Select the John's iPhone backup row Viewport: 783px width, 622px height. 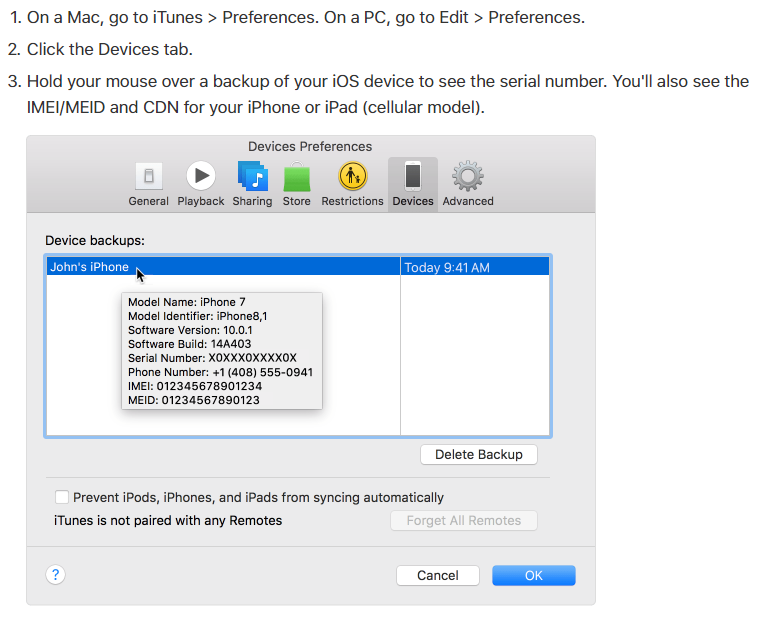[x=90, y=267]
